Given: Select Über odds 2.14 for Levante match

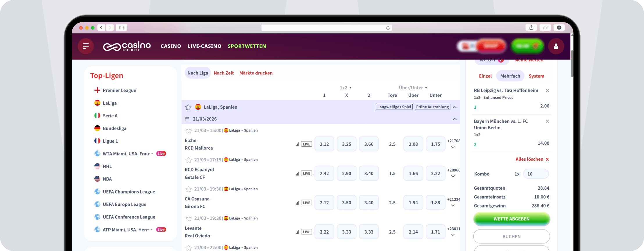Looking at the screenshot, I should pyautogui.click(x=413, y=232).
